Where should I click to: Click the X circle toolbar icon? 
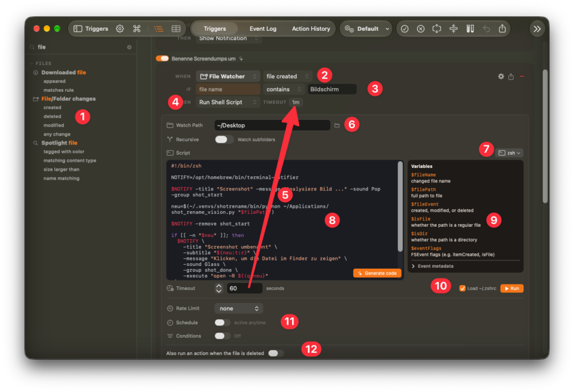[420, 29]
